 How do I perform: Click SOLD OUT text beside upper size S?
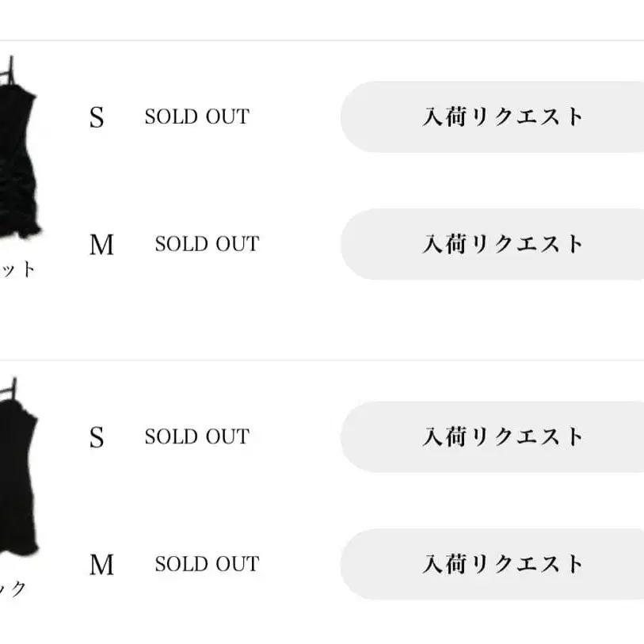(x=196, y=117)
